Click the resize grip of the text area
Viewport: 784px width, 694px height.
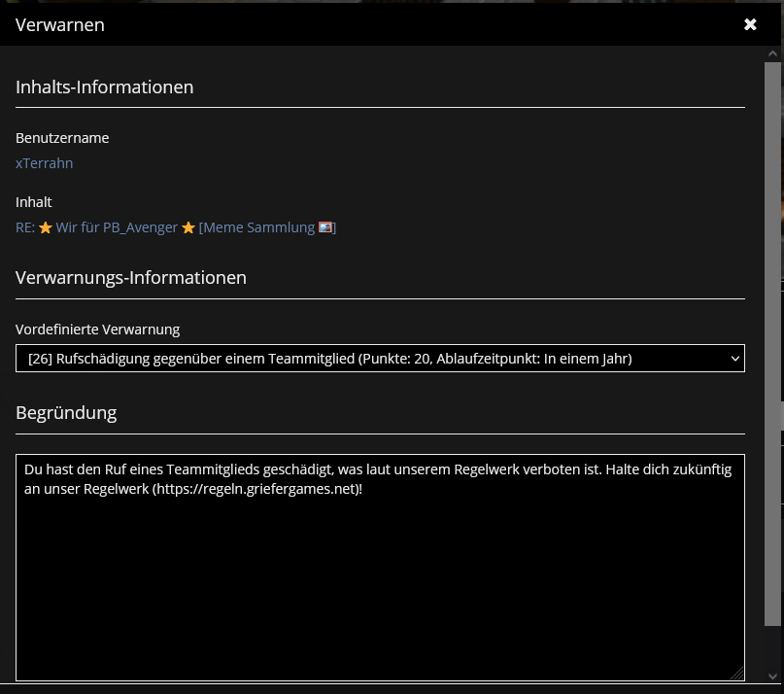pyautogui.click(x=737, y=674)
